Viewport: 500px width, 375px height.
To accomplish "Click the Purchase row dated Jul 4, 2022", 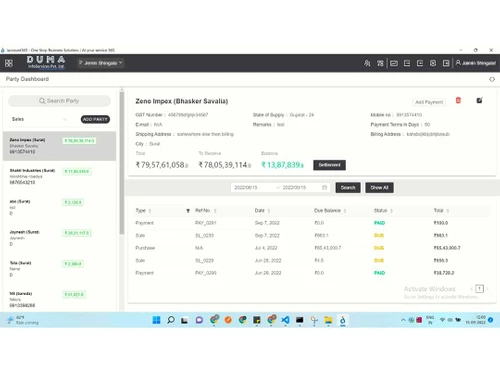I will pyautogui.click(x=312, y=248).
